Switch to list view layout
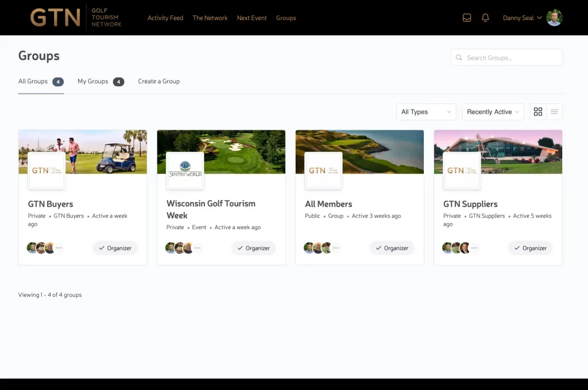 (x=554, y=112)
